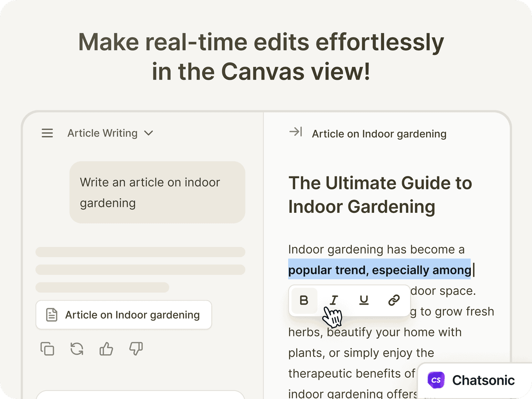This screenshot has width=532, height=399.
Task: Toggle bold formatting in floating toolbar
Action: point(304,301)
